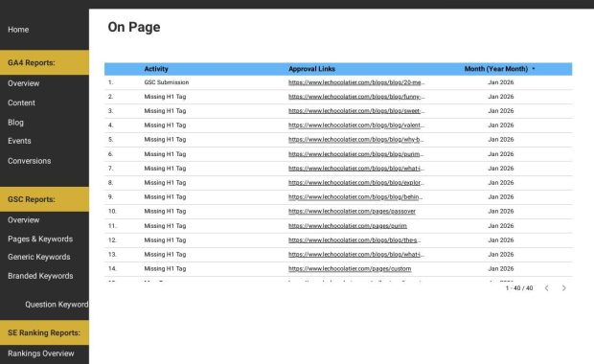Image resolution: width=594 pixels, height=364 pixels.
Task: Select GA4 Reports section header
Action: click(44, 62)
